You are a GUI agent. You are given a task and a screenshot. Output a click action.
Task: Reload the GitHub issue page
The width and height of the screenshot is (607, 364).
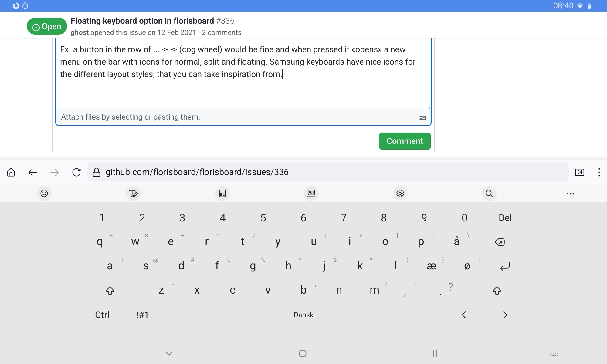click(x=76, y=172)
